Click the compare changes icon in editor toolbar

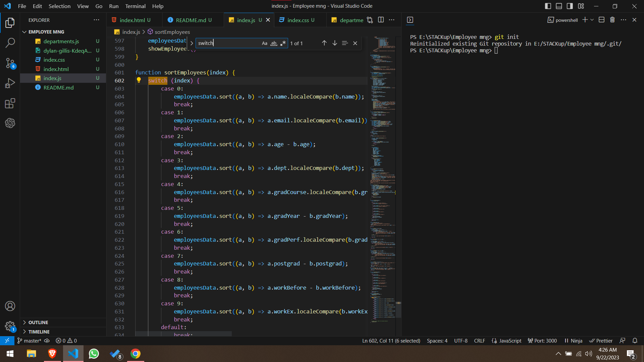370,20
